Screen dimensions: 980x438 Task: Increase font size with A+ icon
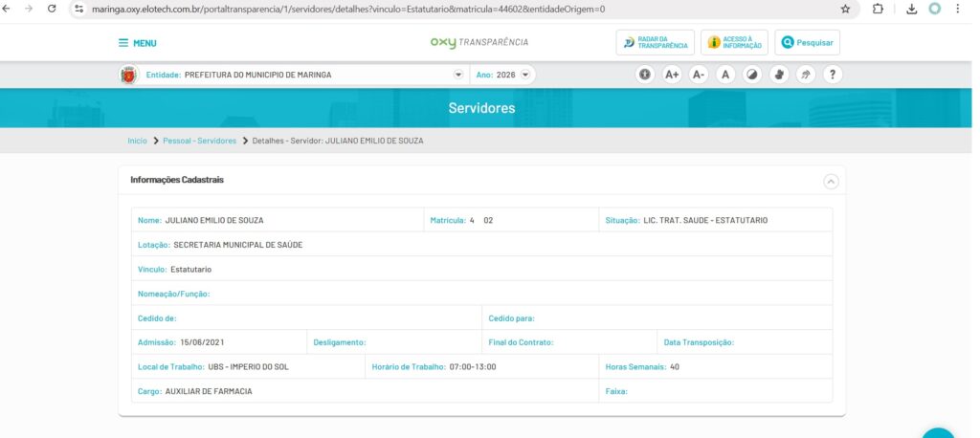click(x=672, y=75)
